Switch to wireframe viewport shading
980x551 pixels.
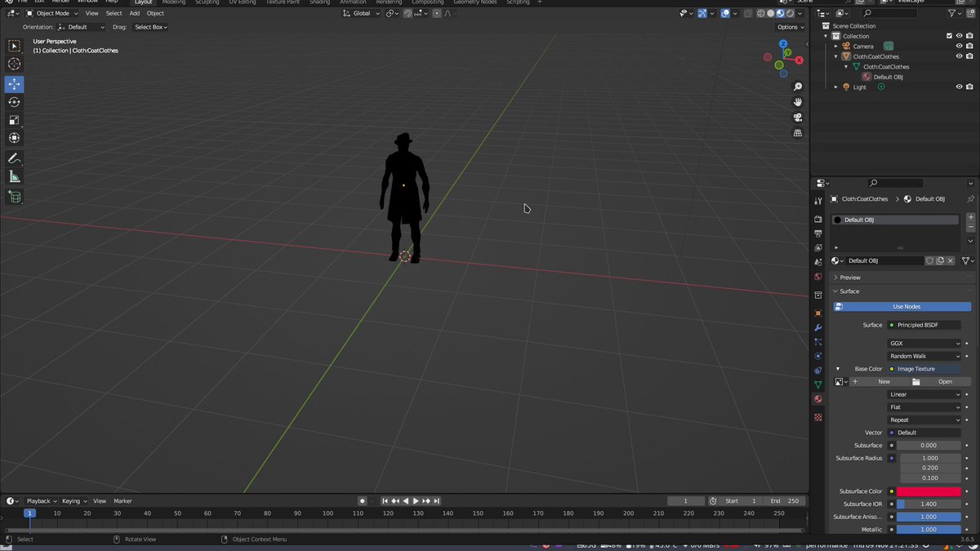click(761, 13)
